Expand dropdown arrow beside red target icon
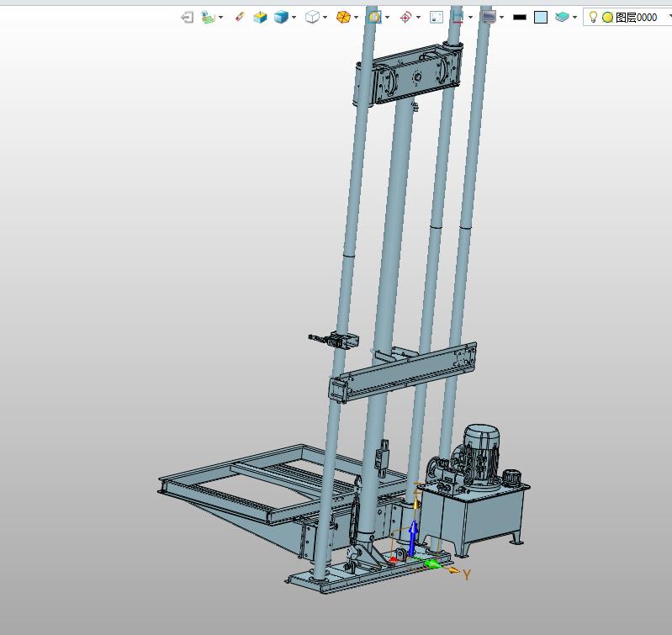Image resolution: width=672 pixels, height=635 pixels. click(418, 17)
